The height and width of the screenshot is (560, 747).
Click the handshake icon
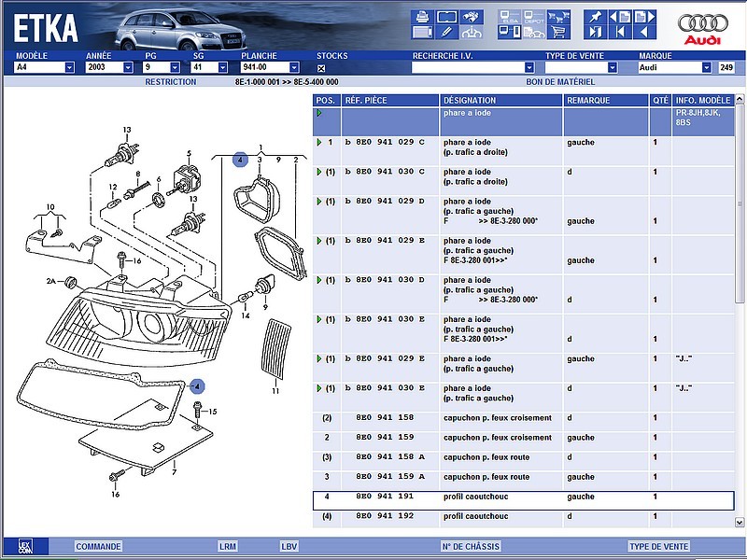coord(472,17)
